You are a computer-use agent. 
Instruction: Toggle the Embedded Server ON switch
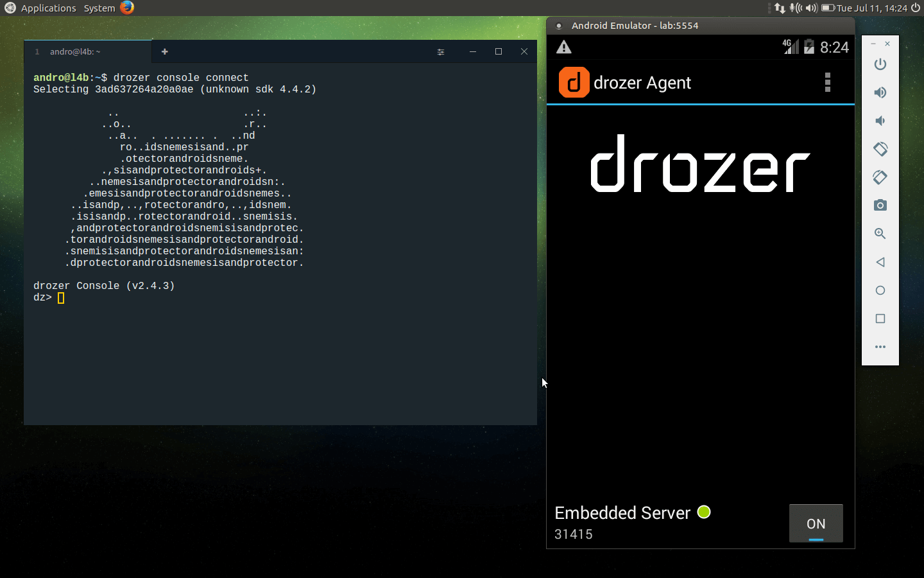click(x=816, y=523)
